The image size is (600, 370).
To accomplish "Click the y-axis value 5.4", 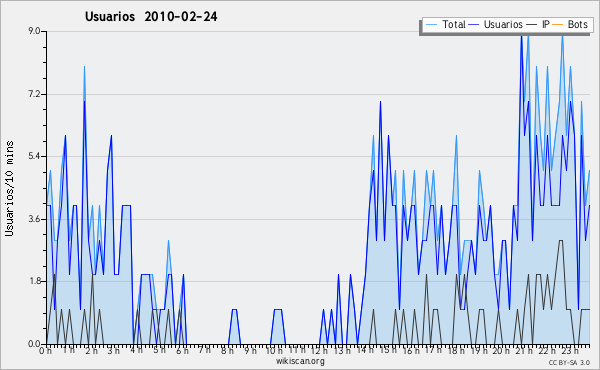I will [35, 156].
